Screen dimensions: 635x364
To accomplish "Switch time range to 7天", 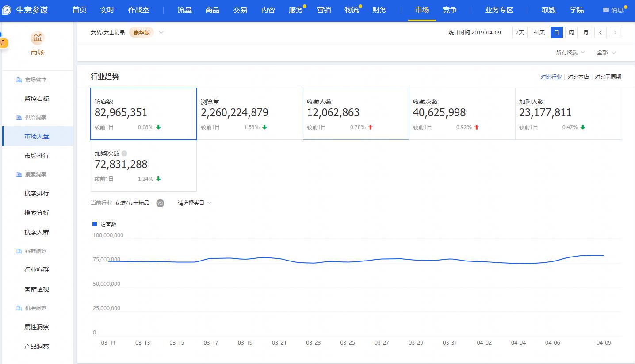I will tap(520, 32).
